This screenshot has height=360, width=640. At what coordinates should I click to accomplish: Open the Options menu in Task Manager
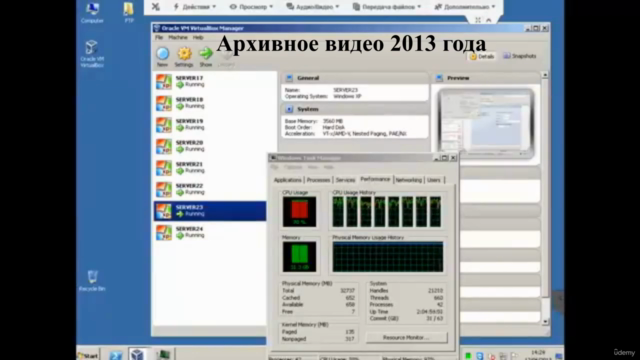point(293,167)
